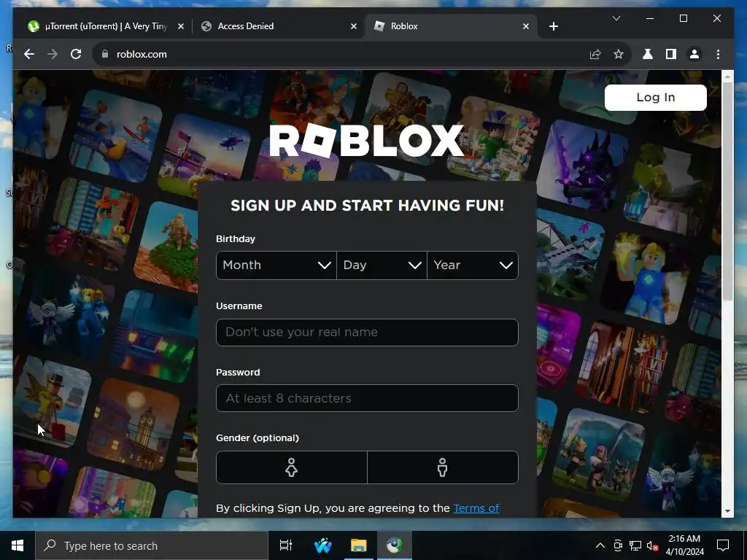Viewport: 747px width, 560px height.
Task: Click the vertical scrollbar thumb
Action: pyautogui.click(x=727, y=190)
